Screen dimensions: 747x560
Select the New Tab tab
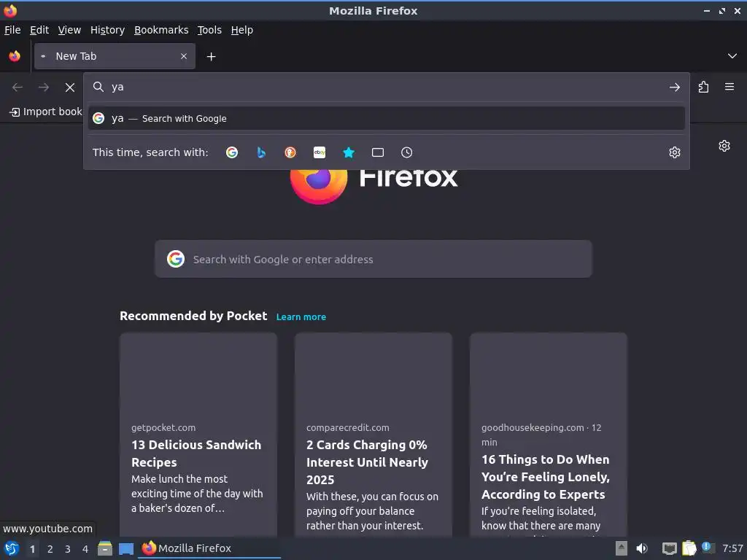115,56
